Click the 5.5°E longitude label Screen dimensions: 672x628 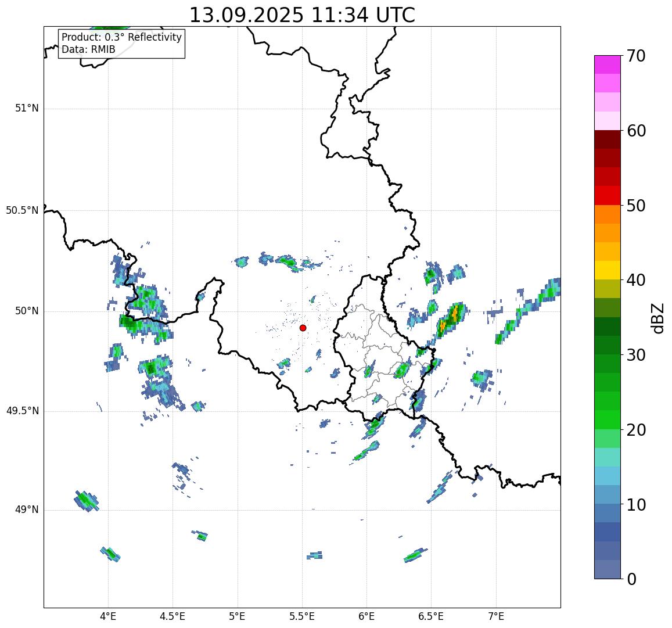[302, 617]
